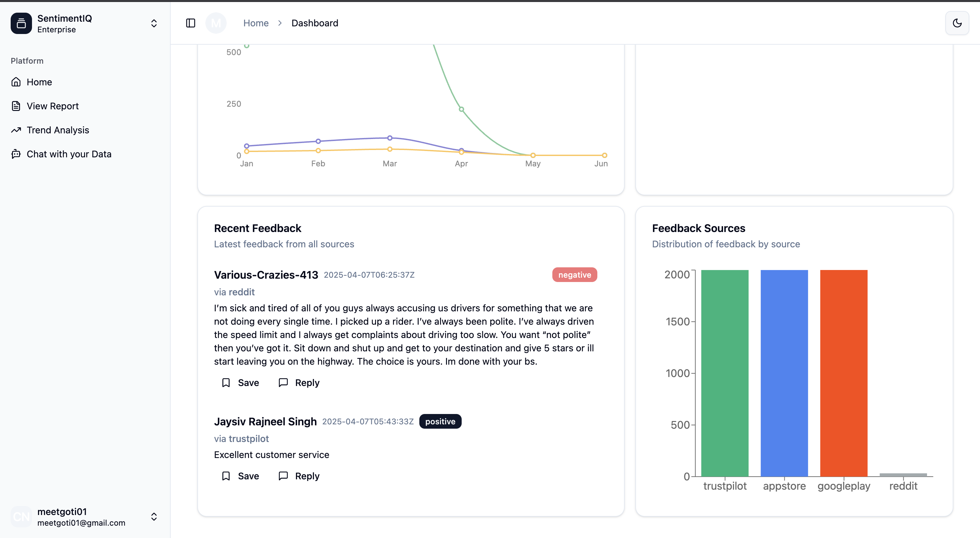Click the breadcrumb chevron after Home
This screenshot has height=538, width=980.
(x=280, y=23)
